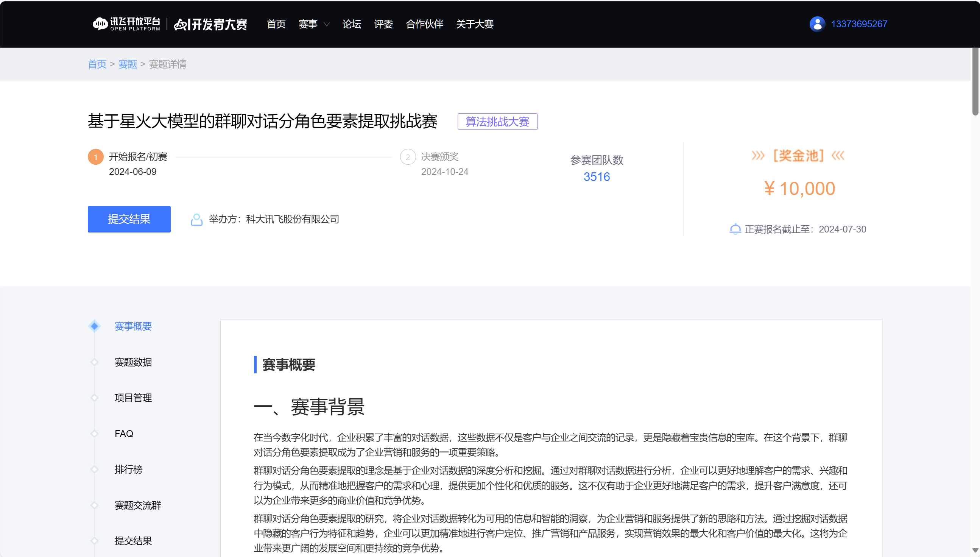This screenshot has height=557, width=980.
Task: Click the diamond marker beside FAQ
Action: pos(95,434)
